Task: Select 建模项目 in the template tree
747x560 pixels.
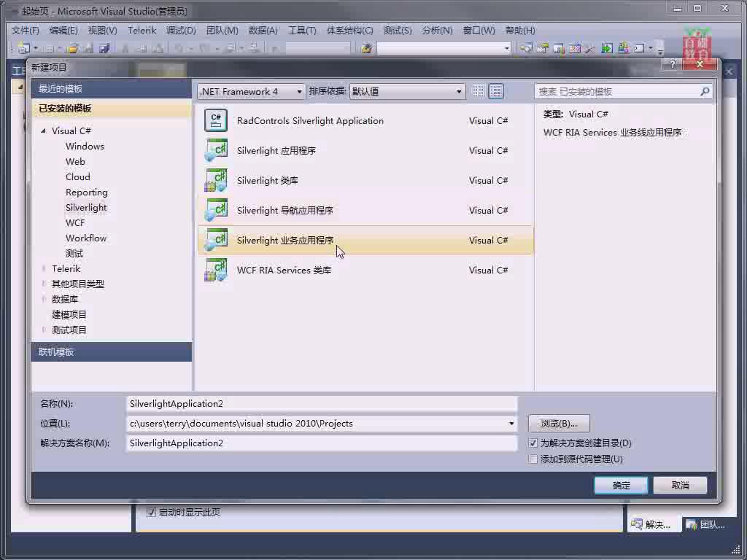Action: (69, 315)
